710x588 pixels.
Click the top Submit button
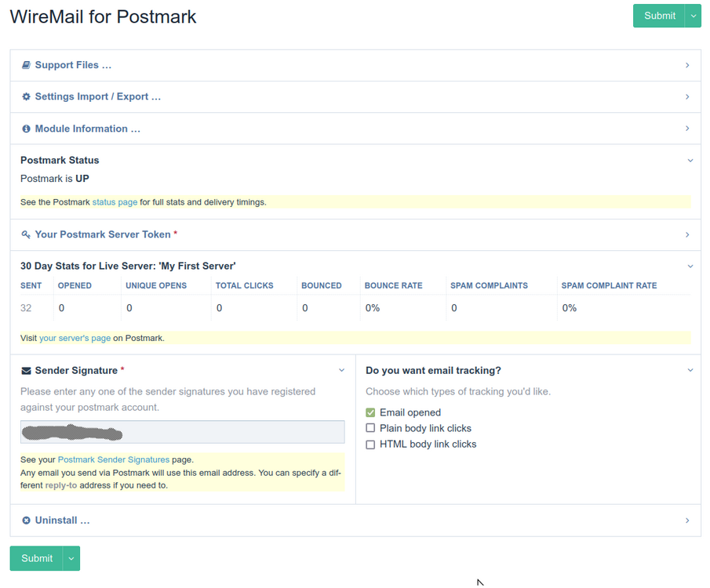659,16
